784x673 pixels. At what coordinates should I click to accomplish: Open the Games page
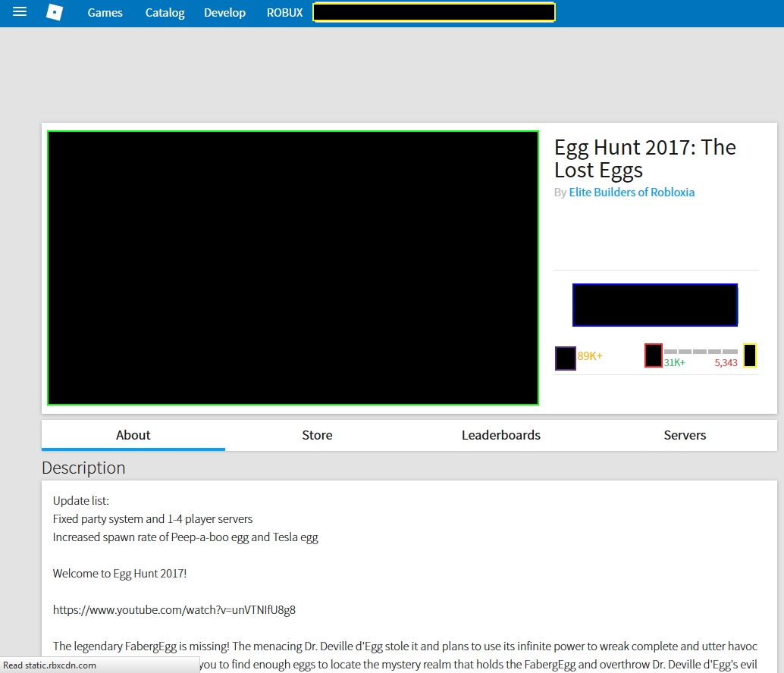point(105,12)
